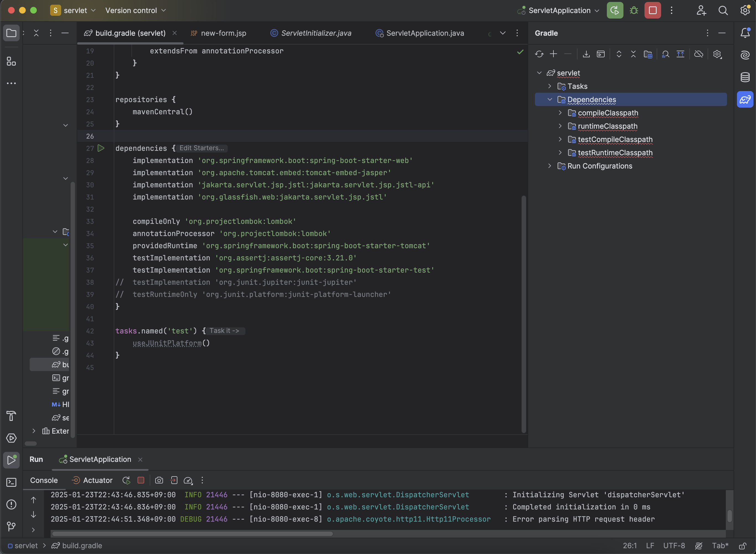Collapse all nodes in the Gradle tree

click(633, 54)
